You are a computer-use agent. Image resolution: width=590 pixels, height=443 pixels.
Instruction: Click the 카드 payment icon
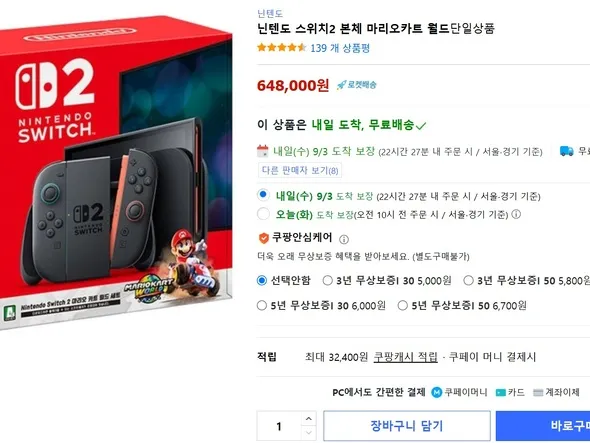click(x=500, y=393)
